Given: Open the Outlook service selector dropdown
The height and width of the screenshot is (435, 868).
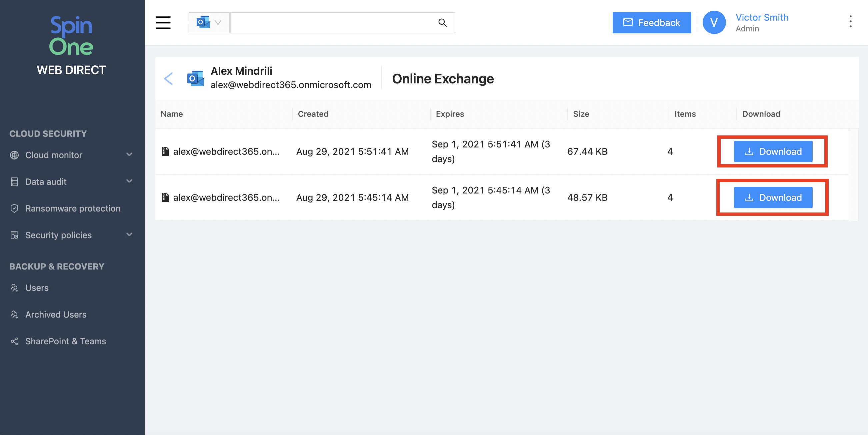Looking at the screenshot, I should (x=209, y=23).
